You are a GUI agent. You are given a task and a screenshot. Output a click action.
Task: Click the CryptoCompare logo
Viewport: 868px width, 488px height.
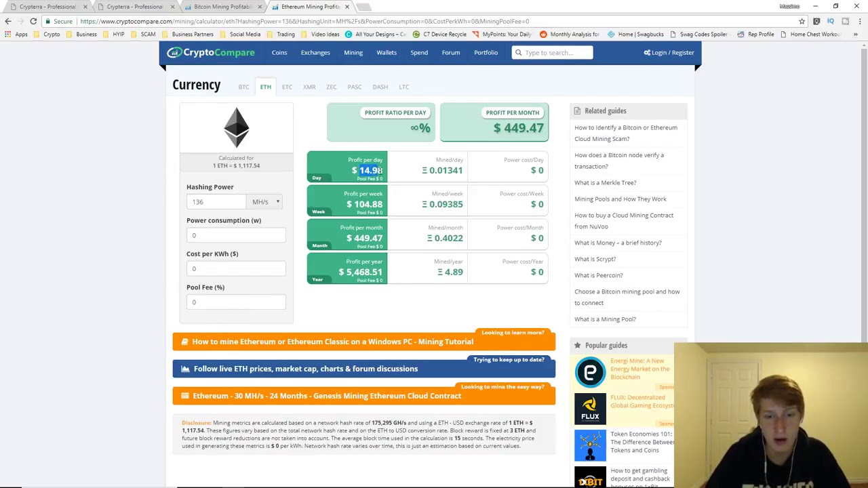[x=211, y=53]
